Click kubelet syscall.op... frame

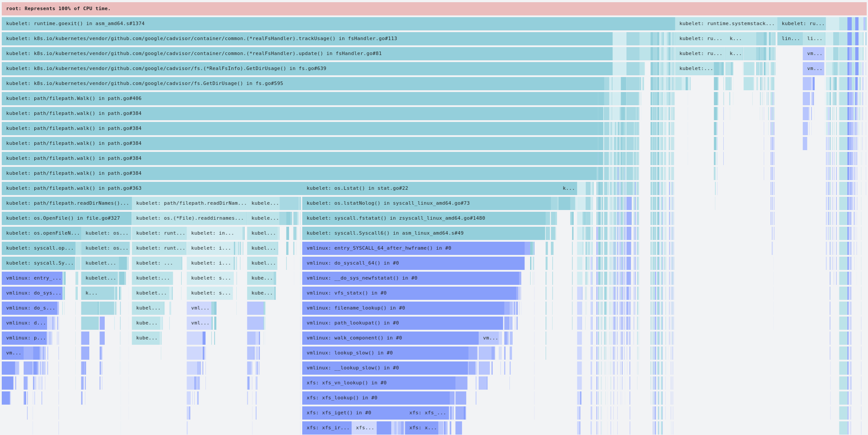point(38,248)
